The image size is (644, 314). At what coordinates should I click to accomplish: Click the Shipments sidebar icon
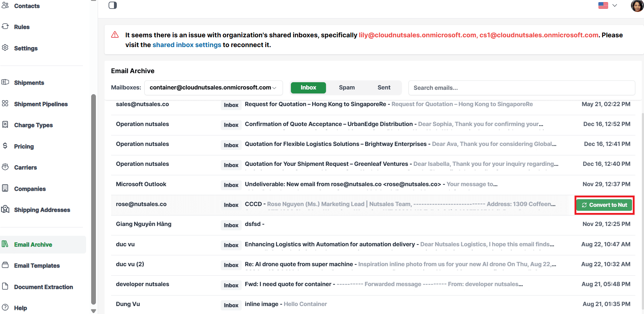[x=5, y=82]
